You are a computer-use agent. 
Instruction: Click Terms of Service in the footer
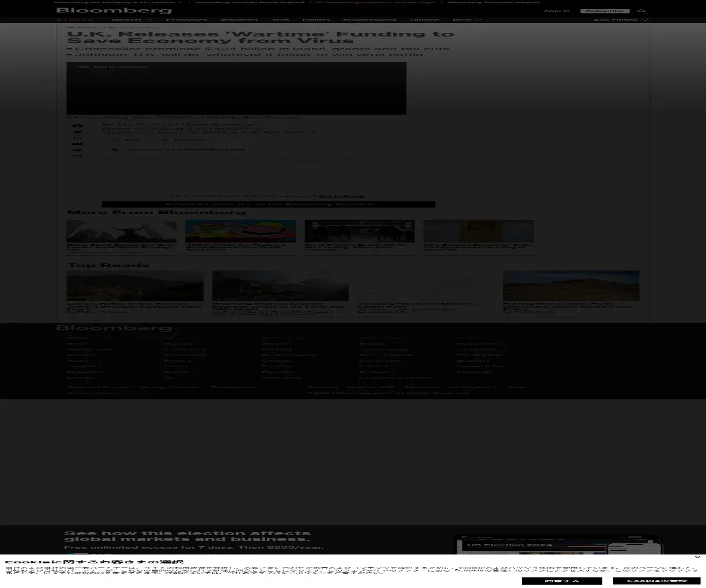click(x=99, y=387)
